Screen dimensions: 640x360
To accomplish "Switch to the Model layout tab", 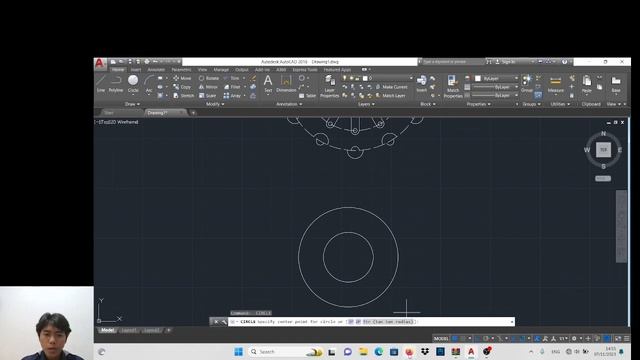I will pos(107,330).
